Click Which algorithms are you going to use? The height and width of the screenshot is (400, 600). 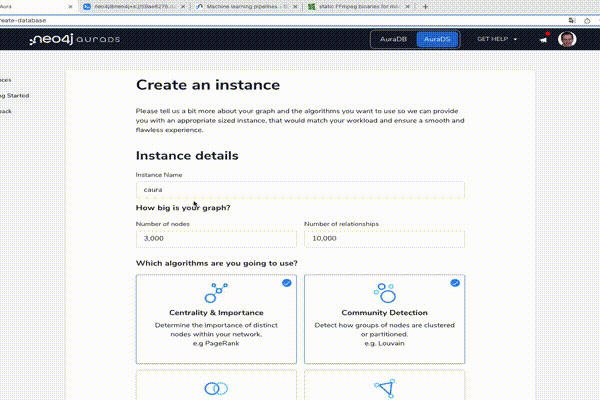tap(217, 263)
